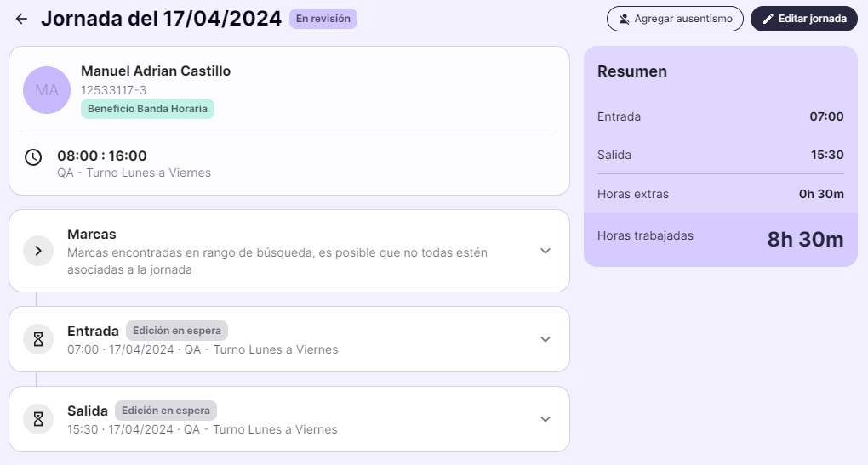Image resolution: width=868 pixels, height=465 pixels.
Task: Click the clock icon beside 08:00 : 16:00
Action: point(33,157)
